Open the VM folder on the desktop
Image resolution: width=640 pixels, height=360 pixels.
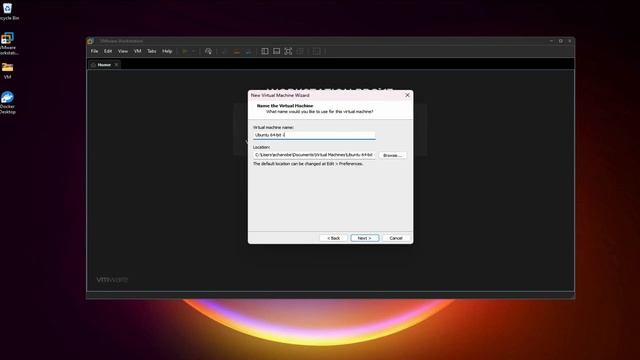tap(7, 70)
